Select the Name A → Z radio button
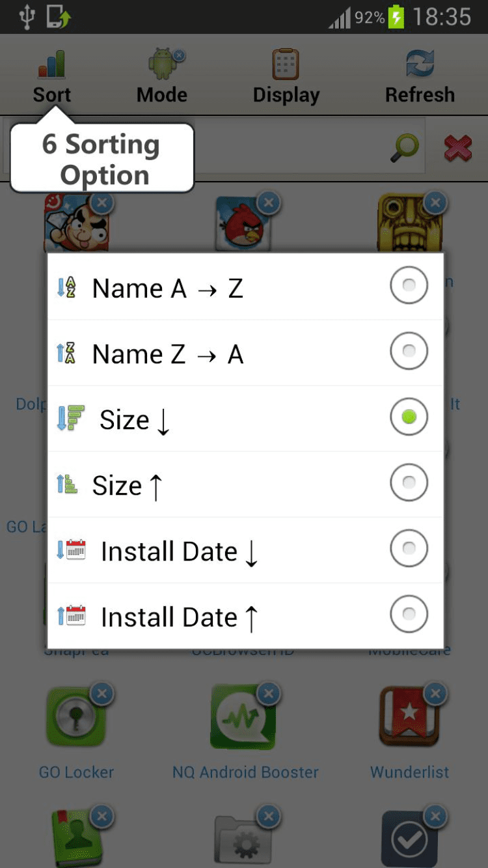The width and height of the screenshot is (488, 868). (409, 285)
